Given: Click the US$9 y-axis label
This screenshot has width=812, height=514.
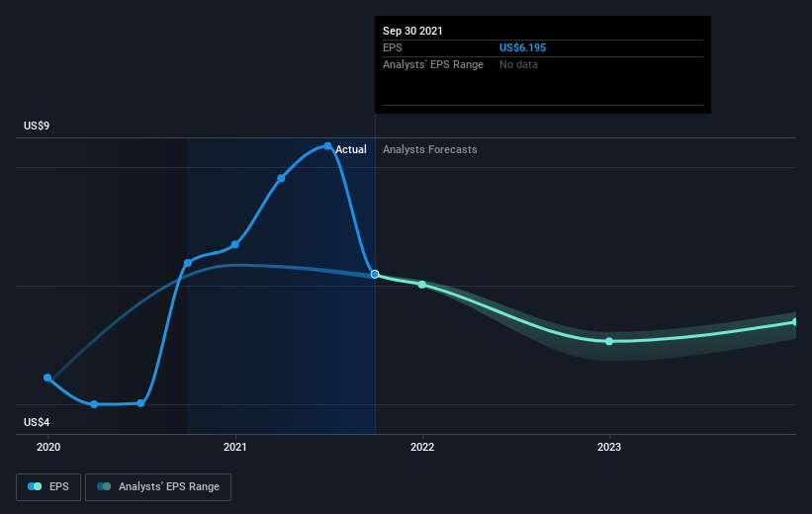Looking at the screenshot, I should click(37, 126).
